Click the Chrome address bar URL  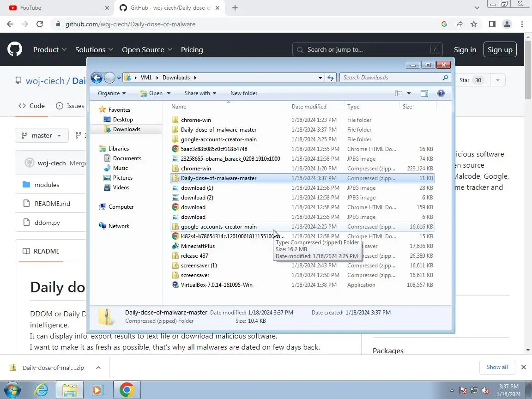[x=130, y=24]
